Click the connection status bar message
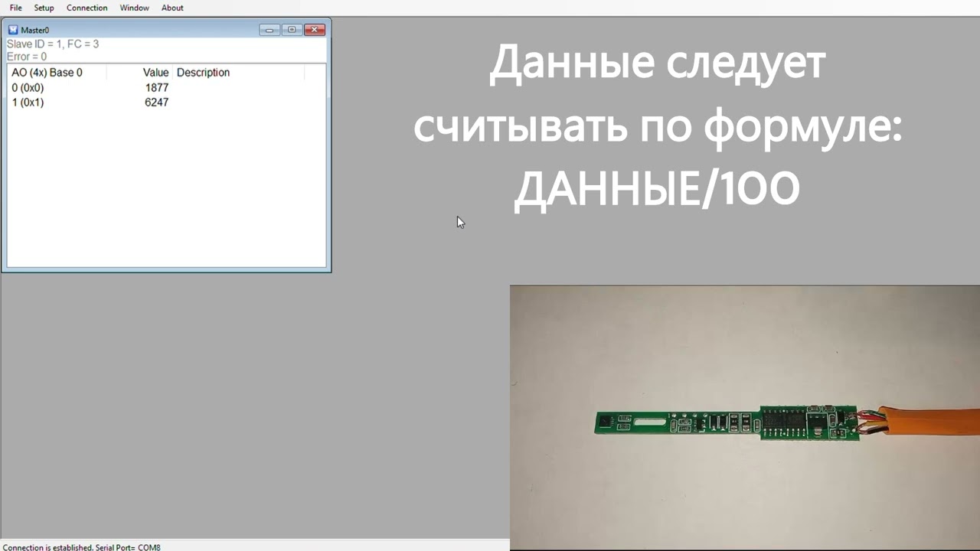This screenshot has height=551, width=980. tap(82, 547)
